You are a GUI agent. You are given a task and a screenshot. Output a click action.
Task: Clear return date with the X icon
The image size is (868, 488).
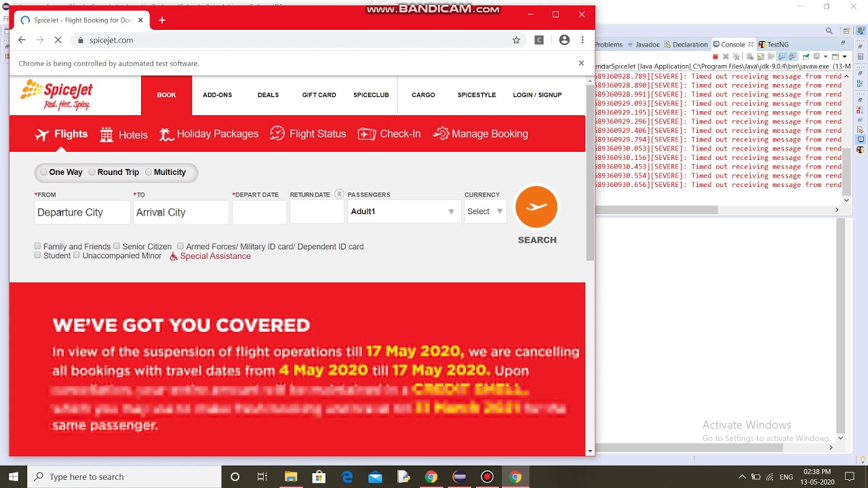click(339, 194)
